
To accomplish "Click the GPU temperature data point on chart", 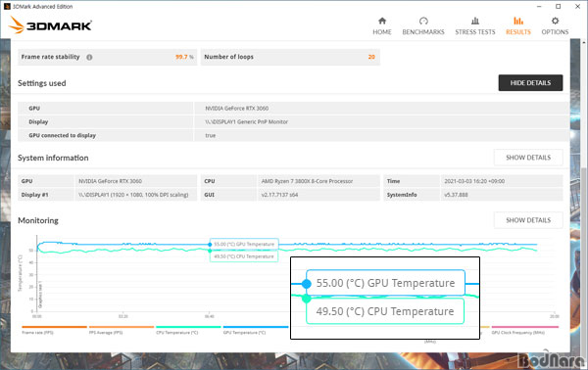I will pyautogui.click(x=210, y=245).
